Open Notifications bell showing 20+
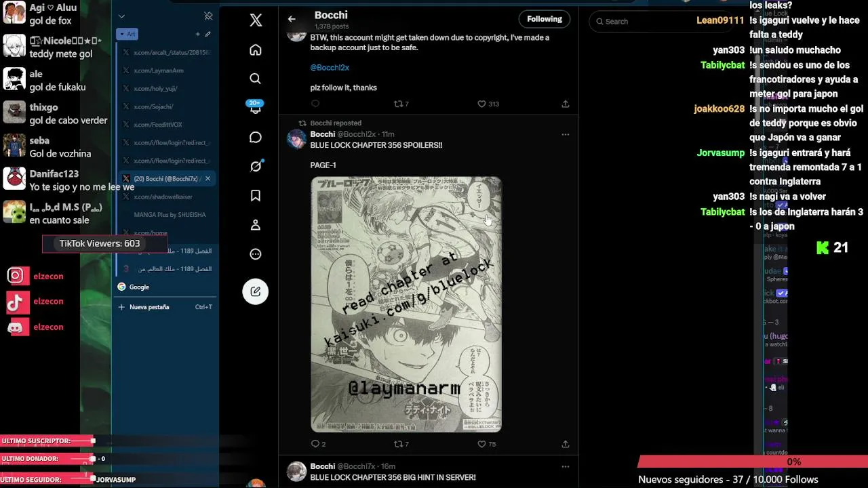The height and width of the screenshot is (488, 868). 256,107
